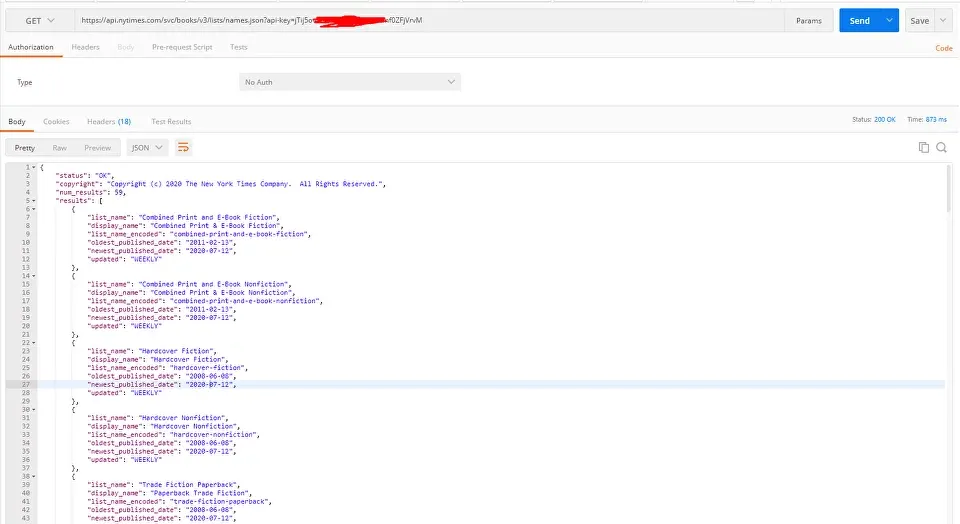Open search in response with magnifier icon
960x524 pixels.
pyautogui.click(x=942, y=147)
